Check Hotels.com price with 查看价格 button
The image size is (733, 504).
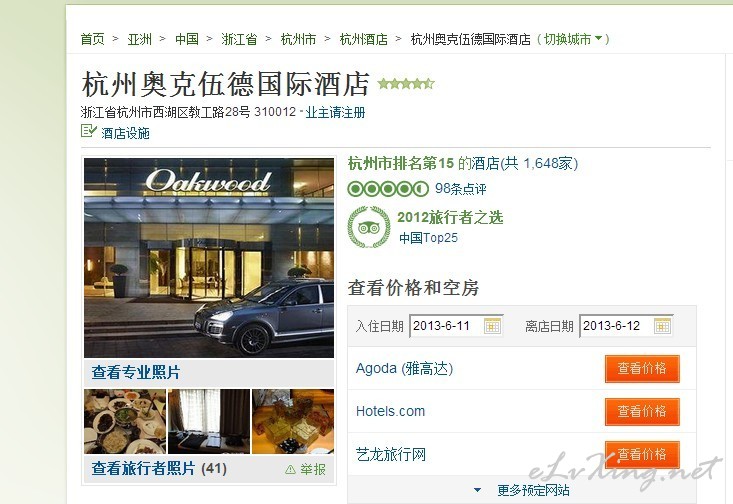(642, 411)
